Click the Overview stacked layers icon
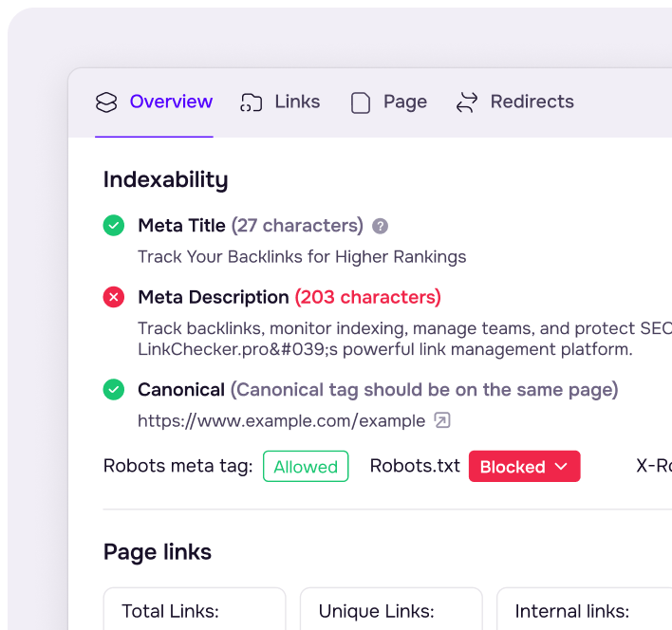 [x=106, y=102]
